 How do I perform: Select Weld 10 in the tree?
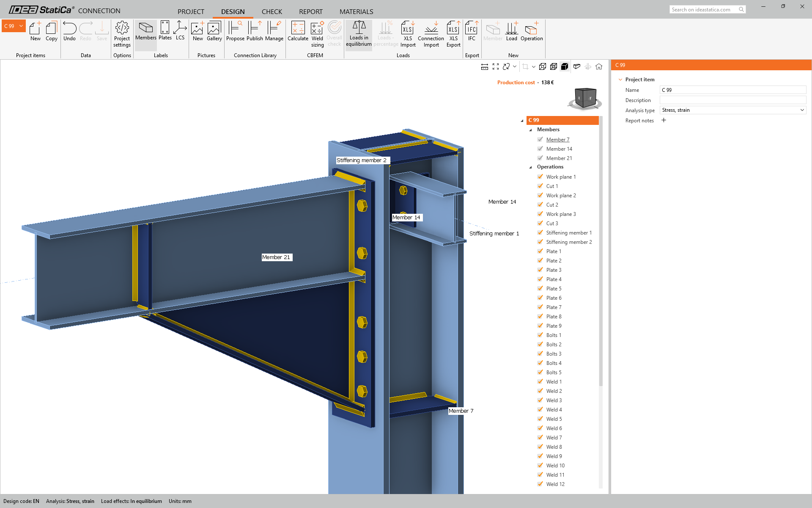555,466
